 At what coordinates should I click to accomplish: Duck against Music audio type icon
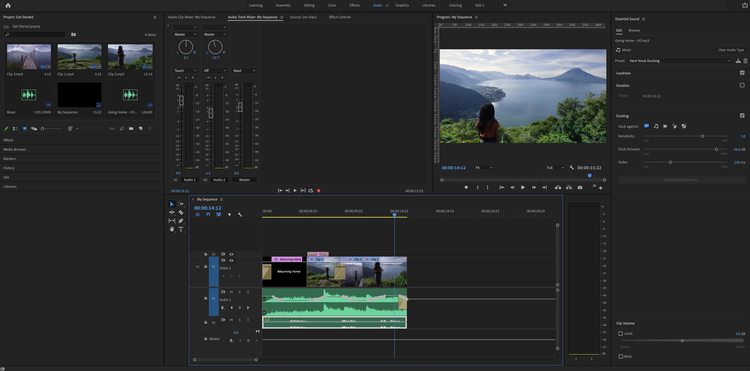click(x=656, y=126)
